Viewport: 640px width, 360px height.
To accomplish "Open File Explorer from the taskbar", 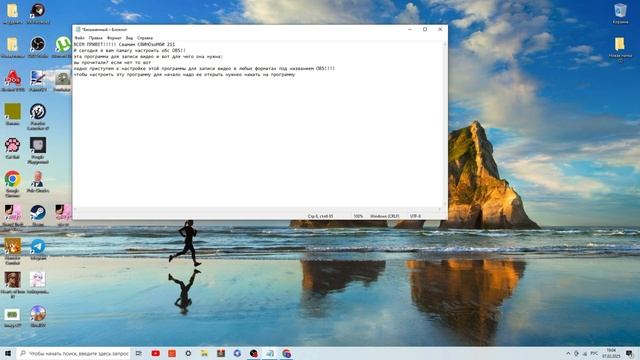I will coord(204,353).
